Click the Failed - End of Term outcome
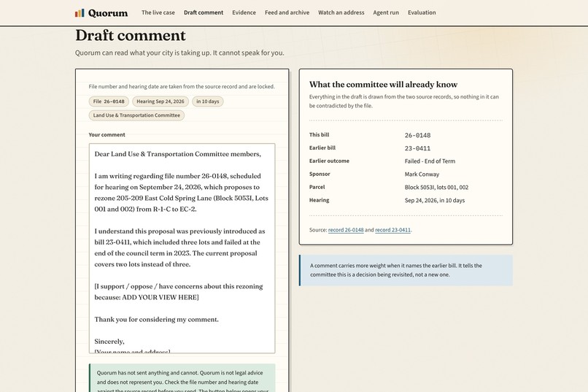 point(430,161)
